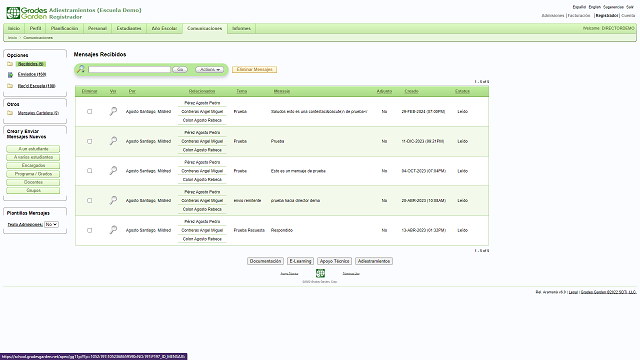
Task: Go to the Admisiones module link
Action: coord(553,16)
